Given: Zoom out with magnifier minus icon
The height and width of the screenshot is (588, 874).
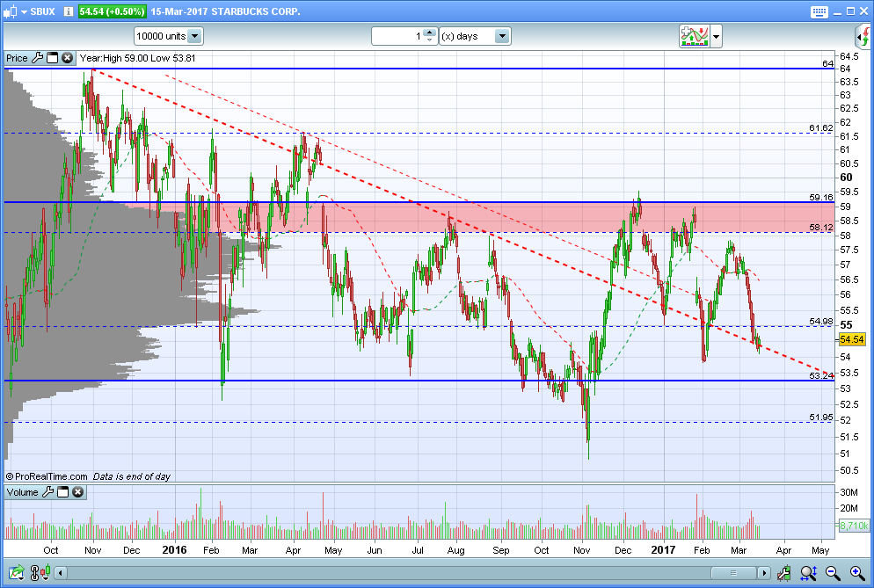Looking at the screenshot, I should [833, 572].
